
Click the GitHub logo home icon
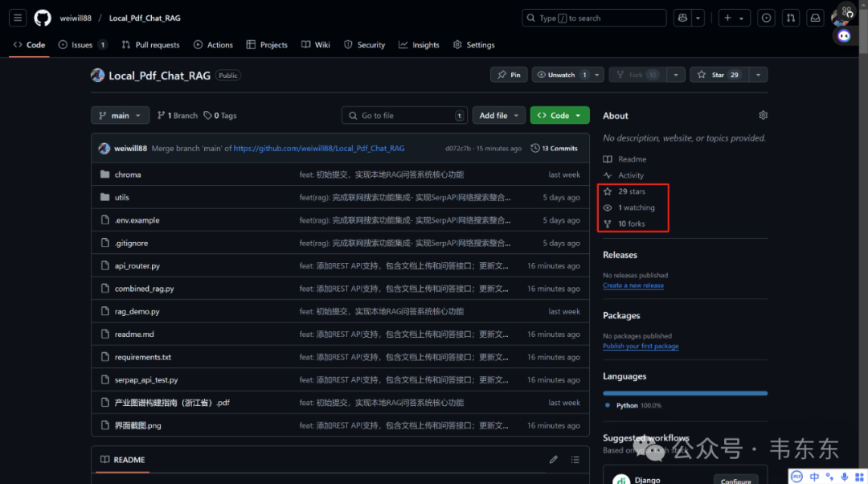tap(43, 18)
